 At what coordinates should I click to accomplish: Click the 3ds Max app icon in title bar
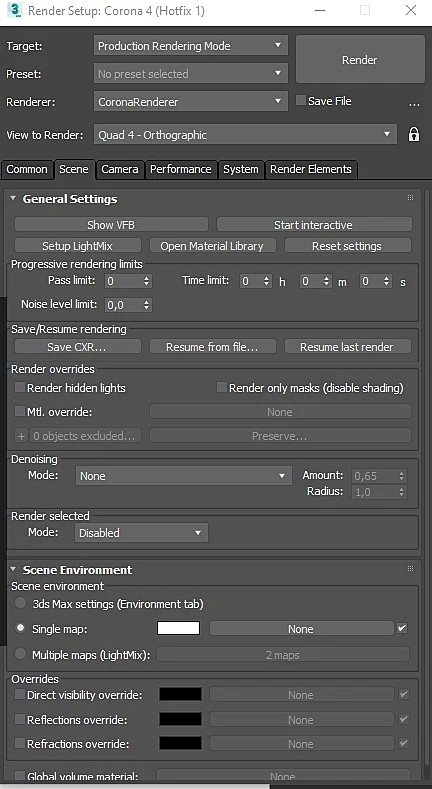coord(15,10)
